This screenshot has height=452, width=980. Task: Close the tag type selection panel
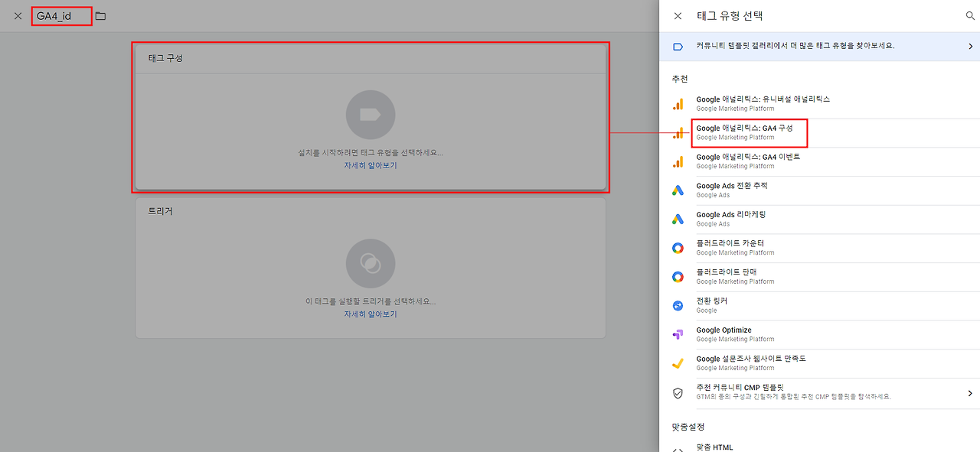677,16
